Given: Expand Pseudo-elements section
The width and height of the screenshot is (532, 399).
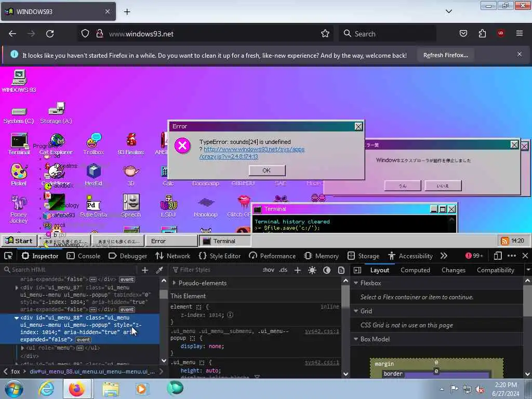Looking at the screenshot, I should tap(174, 283).
